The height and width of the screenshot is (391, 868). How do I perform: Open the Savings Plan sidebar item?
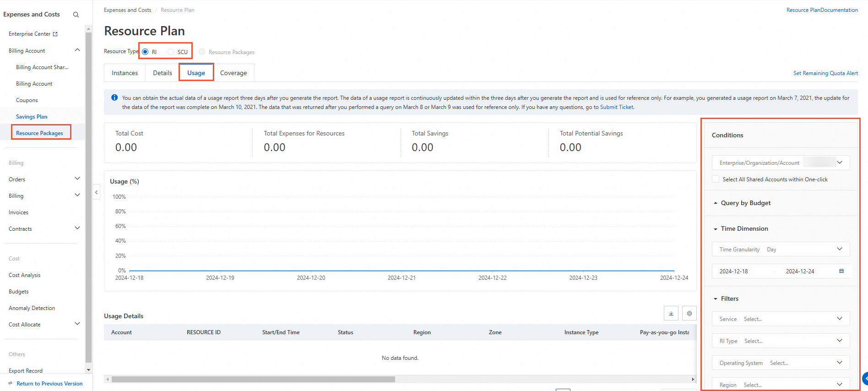tap(32, 117)
